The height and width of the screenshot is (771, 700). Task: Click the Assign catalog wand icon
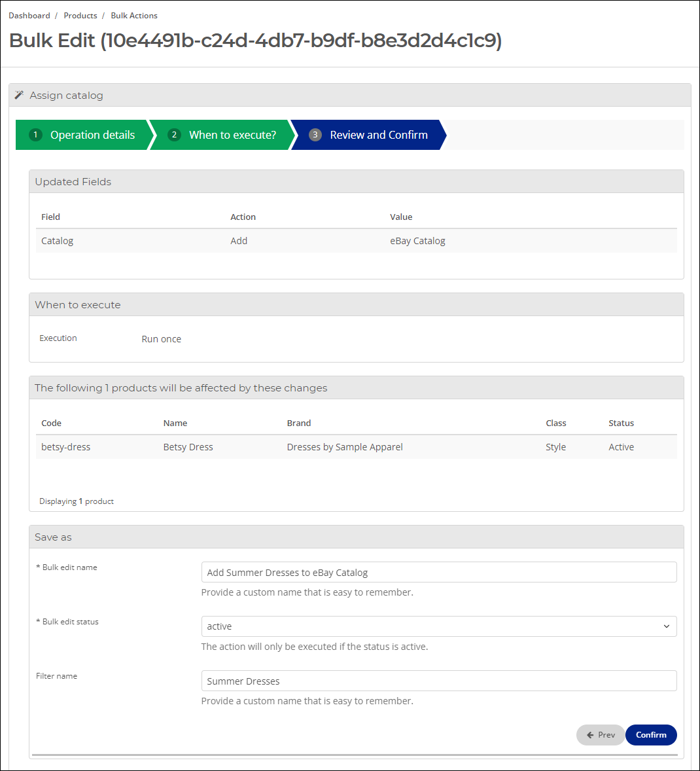tap(19, 95)
